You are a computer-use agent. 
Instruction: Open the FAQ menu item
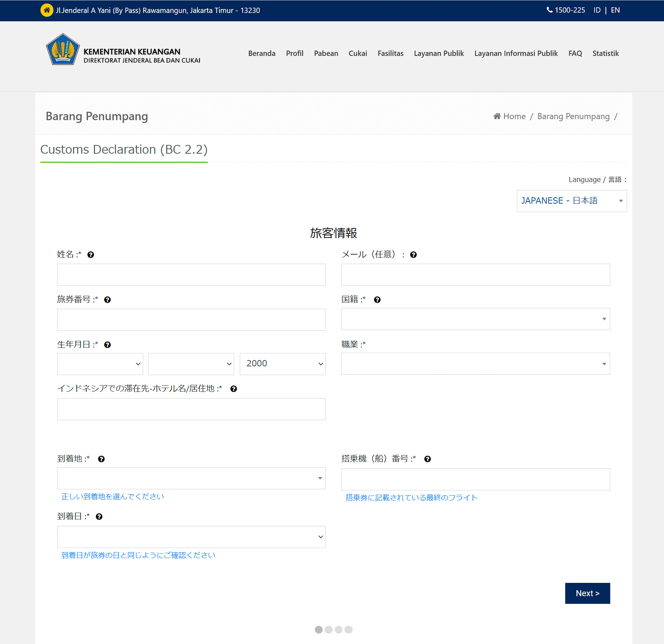[x=575, y=53]
